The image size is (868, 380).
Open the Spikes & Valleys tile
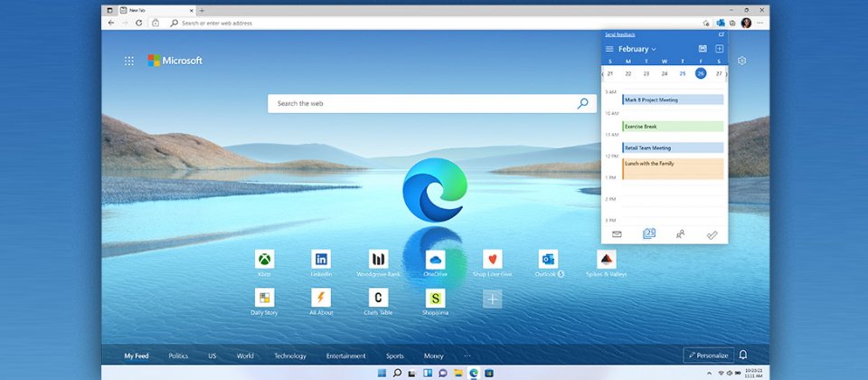(606, 259)
